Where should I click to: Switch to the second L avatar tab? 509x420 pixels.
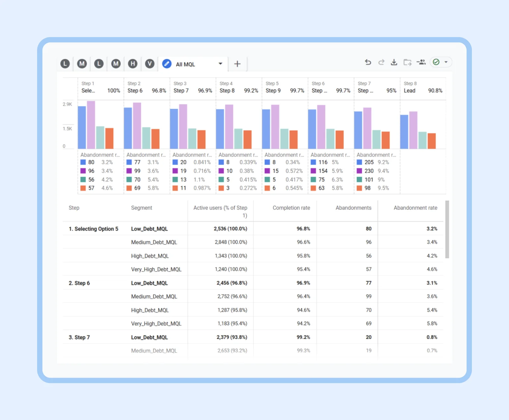click(99, 64)
